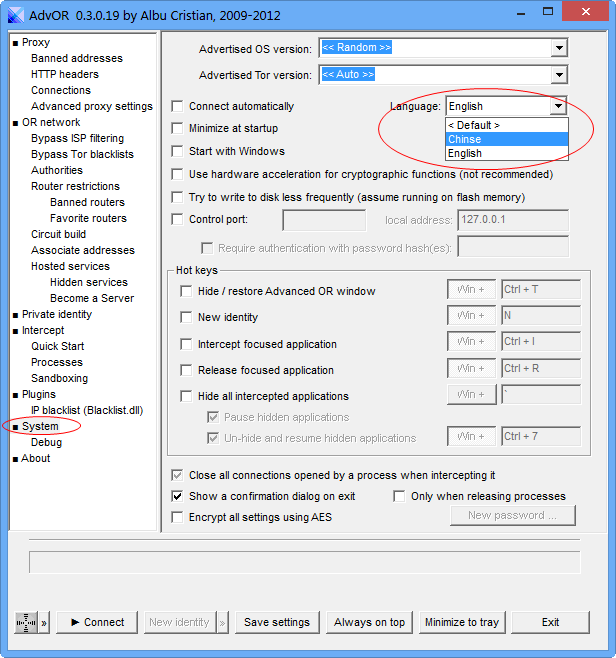This screenshot has width=616, height=658.
Task: Open Associate addresses page
Action: click(83, 250)
